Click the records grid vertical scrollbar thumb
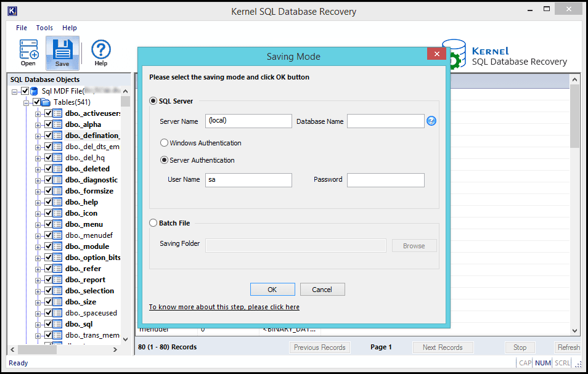The width and height of the screenshot is (588, 374). pyautogui.click(x=574, y=116)
